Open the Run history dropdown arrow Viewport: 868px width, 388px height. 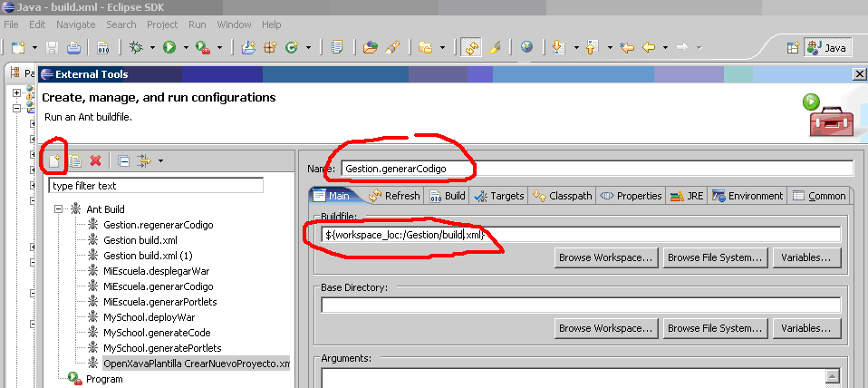tap(186, 48)
